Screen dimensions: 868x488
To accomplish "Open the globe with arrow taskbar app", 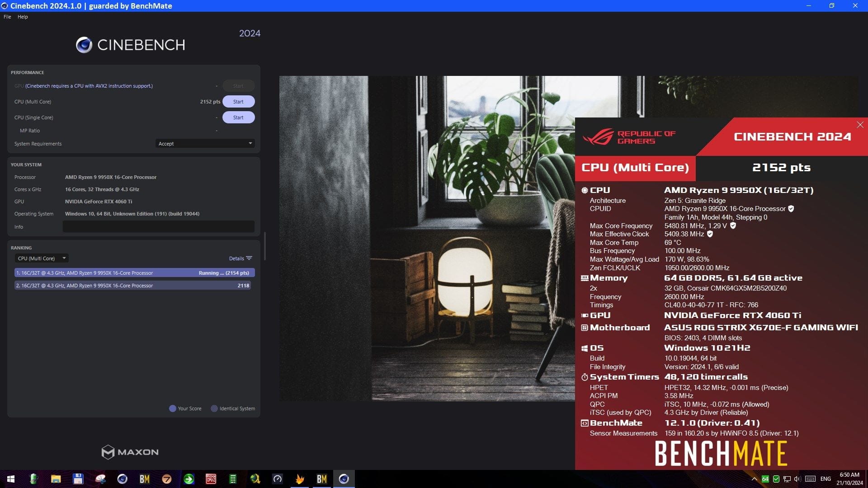I will pos(255,479).
